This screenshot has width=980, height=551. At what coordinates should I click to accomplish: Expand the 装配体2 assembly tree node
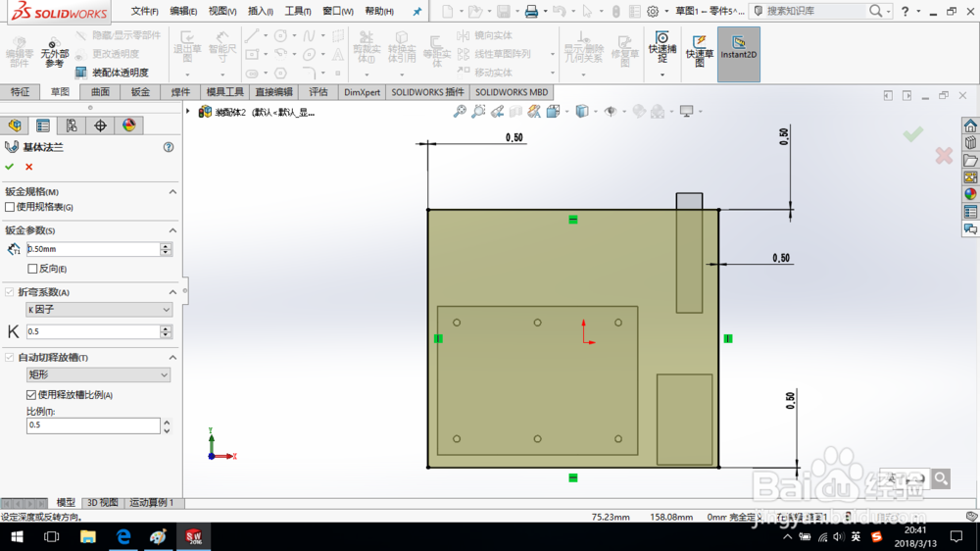[x=187, y=112]
